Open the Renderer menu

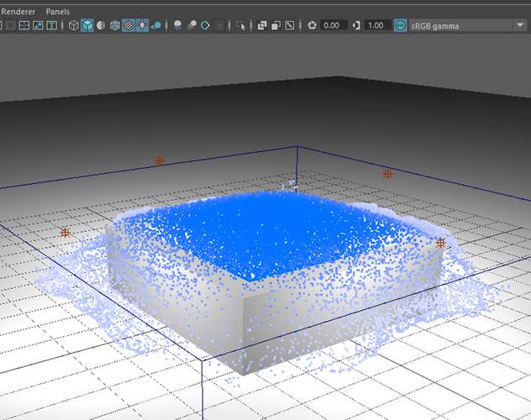(18, 12)
